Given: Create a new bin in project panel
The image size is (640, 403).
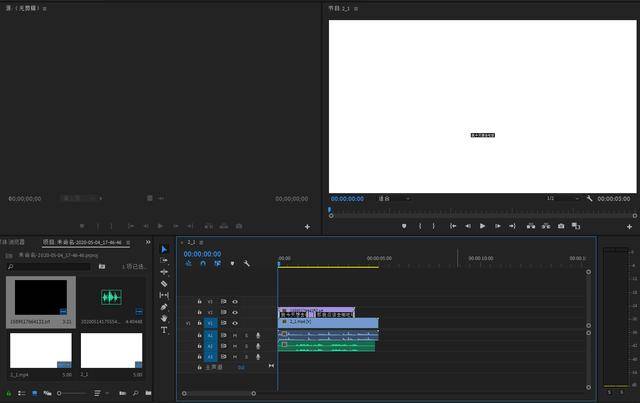Looking at the screenshot, I should (x=148, y=393).
